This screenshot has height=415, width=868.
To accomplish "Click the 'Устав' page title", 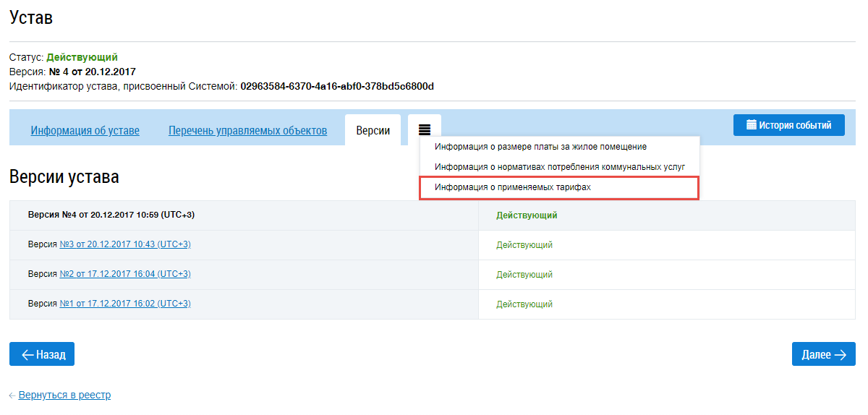I will [x=31, y=18].
